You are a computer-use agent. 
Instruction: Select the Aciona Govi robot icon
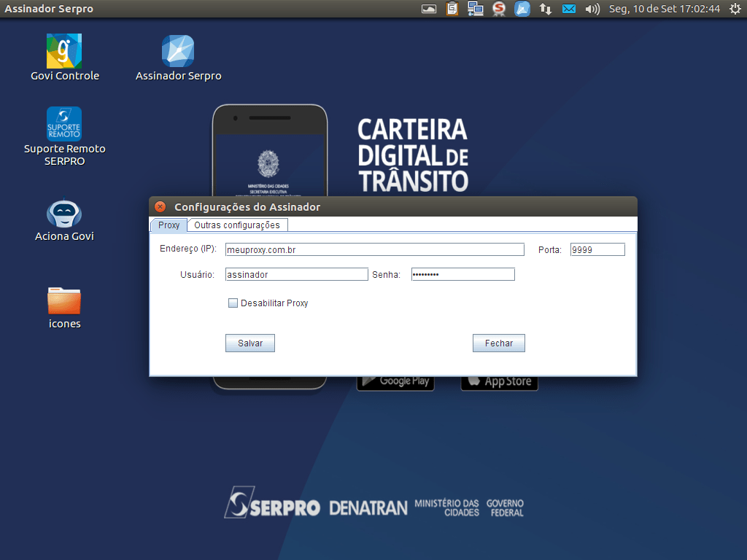tap(64, 212)
